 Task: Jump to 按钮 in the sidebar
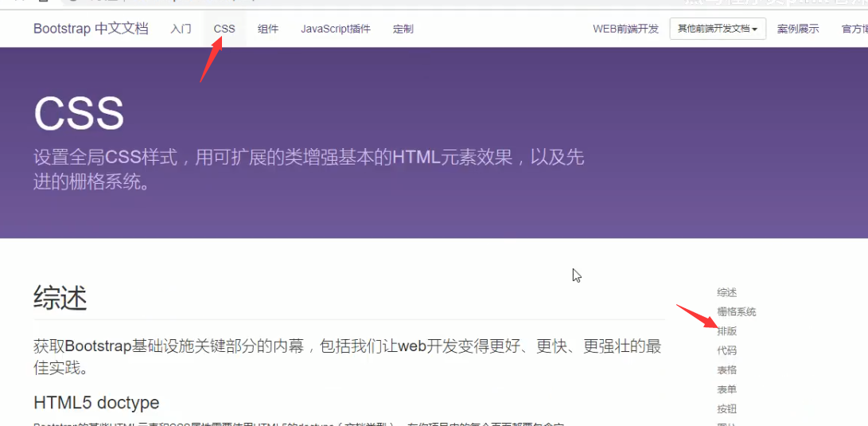727,409
